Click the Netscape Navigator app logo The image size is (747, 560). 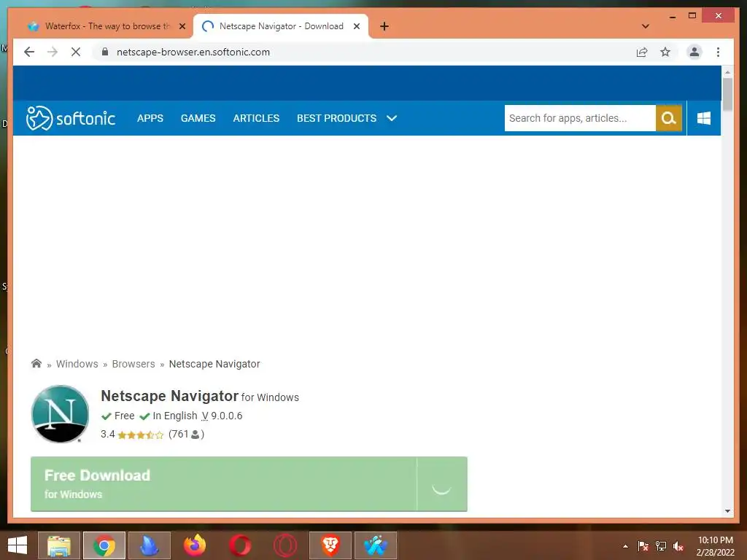(x=60, y=414)
